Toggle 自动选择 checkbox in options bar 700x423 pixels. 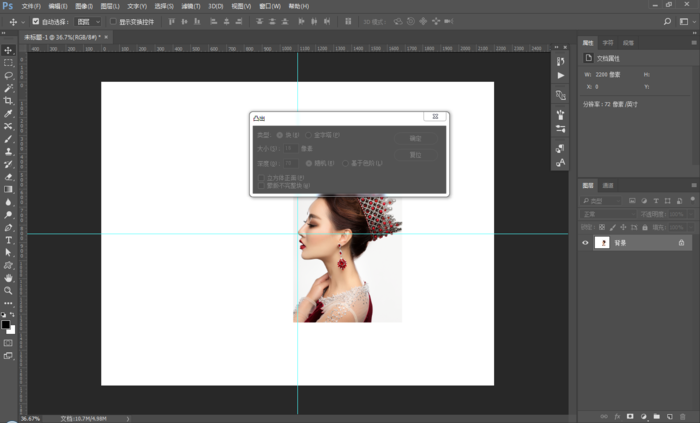click(36, 21)
